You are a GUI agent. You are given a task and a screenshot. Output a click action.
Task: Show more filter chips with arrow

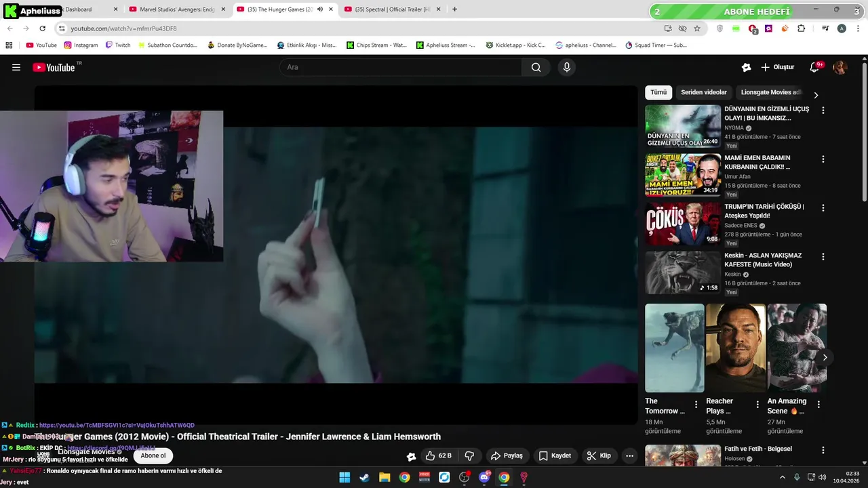coord(816,96)
